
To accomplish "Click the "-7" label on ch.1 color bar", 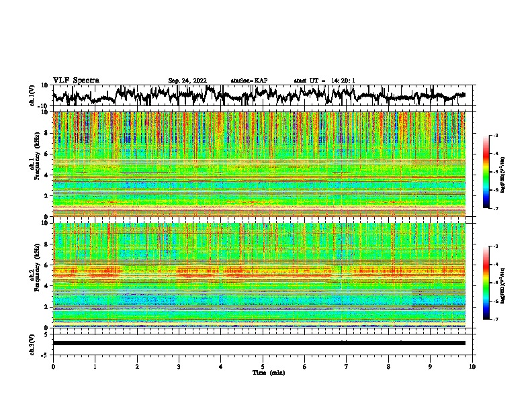I will (x=496, y=208).
